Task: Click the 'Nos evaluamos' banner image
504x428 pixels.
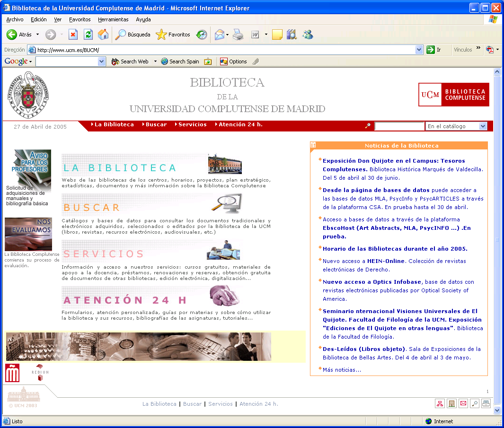Action: 28,234
